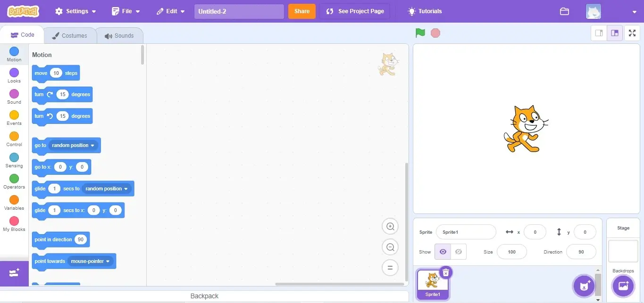This screenshot has height=303, width=644.
Task: Switch to the Costumes tab
Action: tap(70, 36)
